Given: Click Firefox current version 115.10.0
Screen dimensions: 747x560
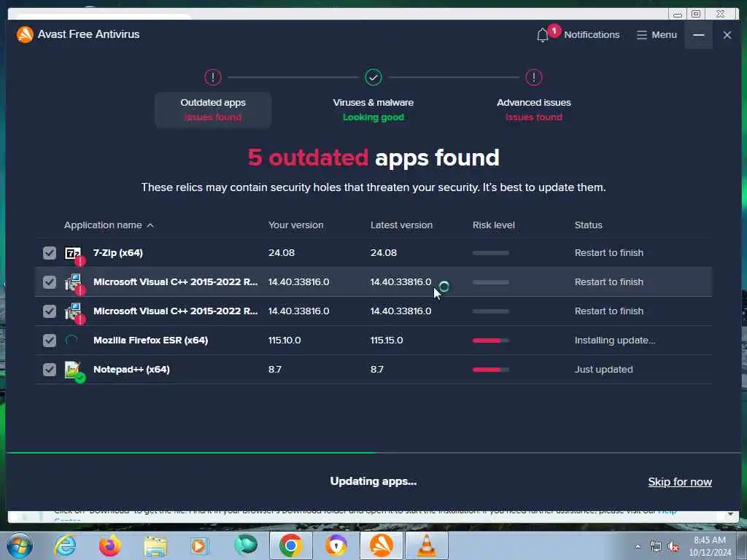Looking at the screenshot, I should 285,340.
